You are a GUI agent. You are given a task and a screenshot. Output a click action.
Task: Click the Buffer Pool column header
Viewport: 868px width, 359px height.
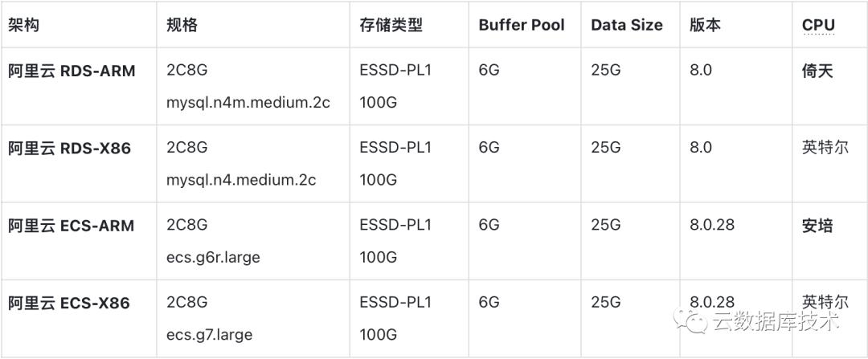(x=522, y=25)
